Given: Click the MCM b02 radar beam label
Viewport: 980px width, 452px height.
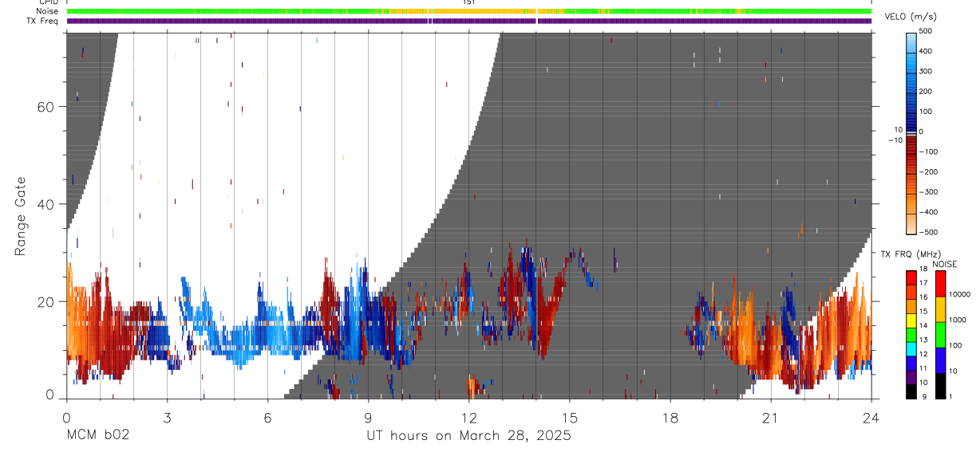Looking at the screenshot, I should click(x=97, y=435).
